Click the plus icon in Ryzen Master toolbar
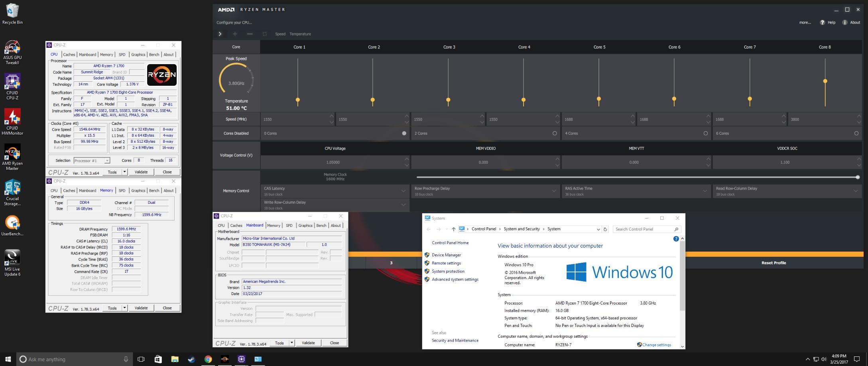Image resolution: width=868 pixels, height=366 pixels. pyautogui.click(x=235, y=34)
